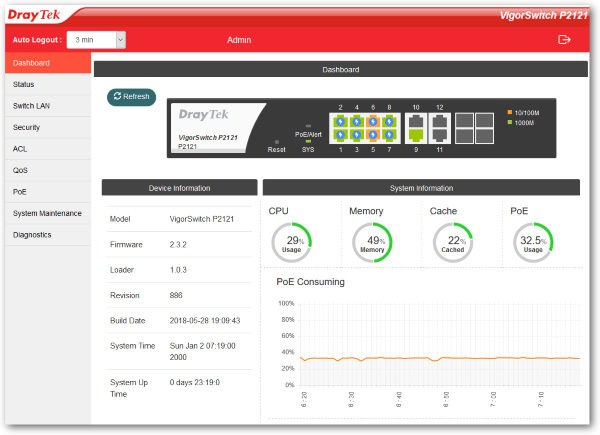Click the PoE Consuming chart title

tap(310, 282)
